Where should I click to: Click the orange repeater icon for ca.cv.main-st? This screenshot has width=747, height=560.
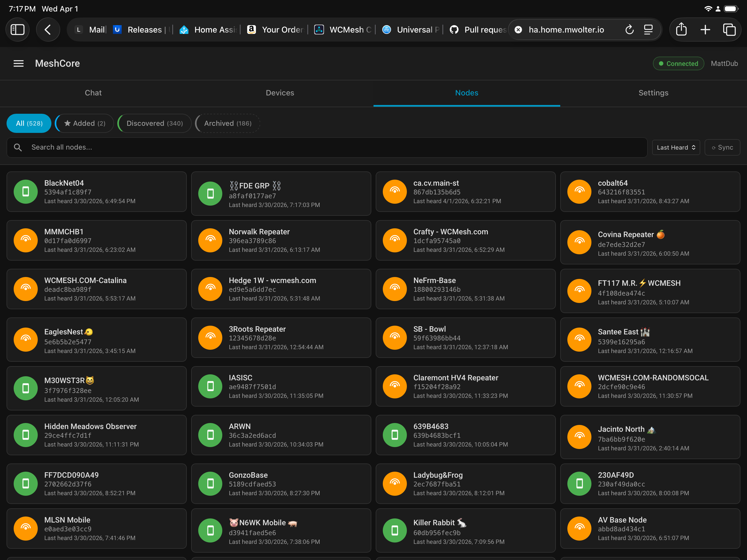click(395, 192)
